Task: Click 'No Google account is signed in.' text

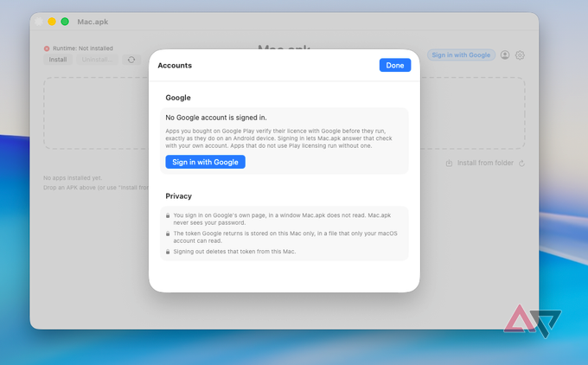Action: [216, 118]
